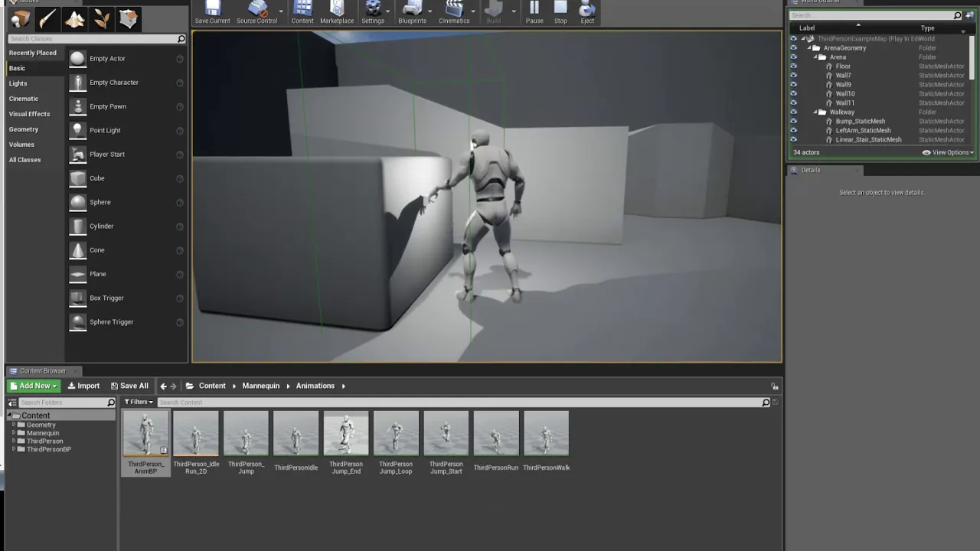Select the Empty Character icon
Image resolution: width=980 pixels, height=551 pixels.
(77, 83)
